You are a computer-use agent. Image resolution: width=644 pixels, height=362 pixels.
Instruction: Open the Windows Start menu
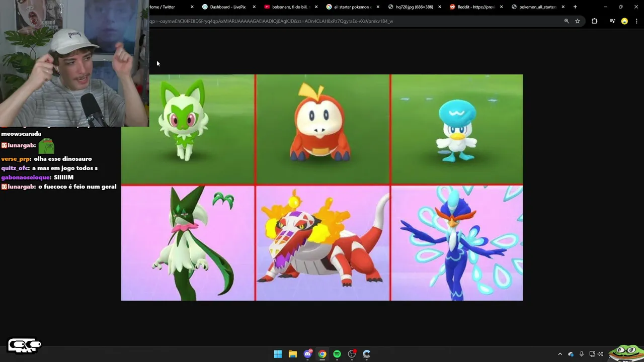278,354
